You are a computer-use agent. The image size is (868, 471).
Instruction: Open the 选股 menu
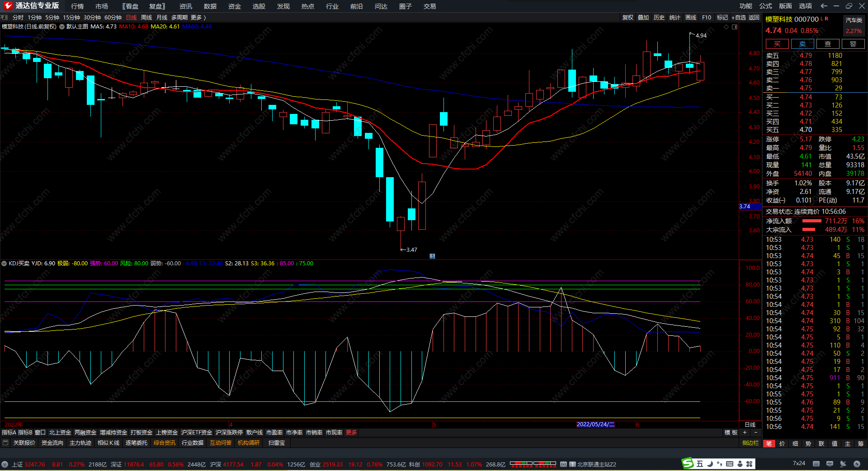click(259, 6)
